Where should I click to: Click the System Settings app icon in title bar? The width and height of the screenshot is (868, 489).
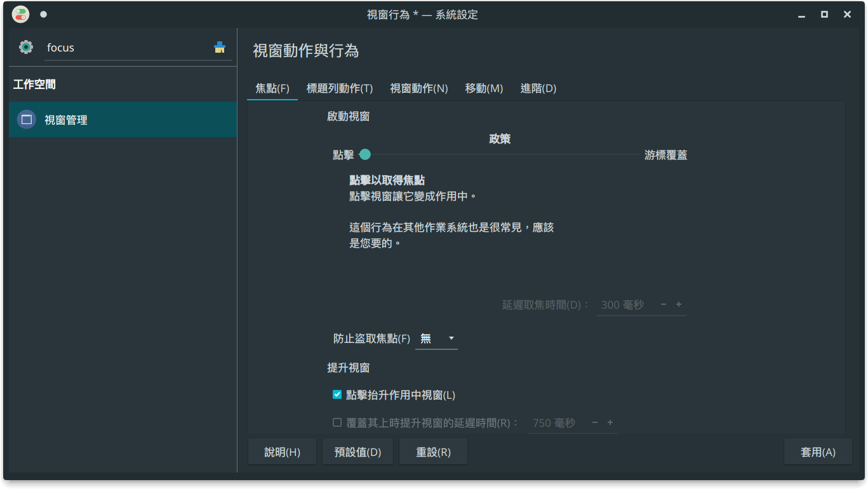[21, 14]
